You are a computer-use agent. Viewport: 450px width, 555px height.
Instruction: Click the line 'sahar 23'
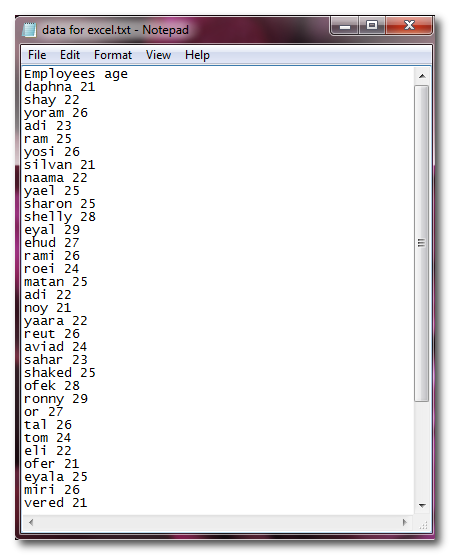pos(56,360)
